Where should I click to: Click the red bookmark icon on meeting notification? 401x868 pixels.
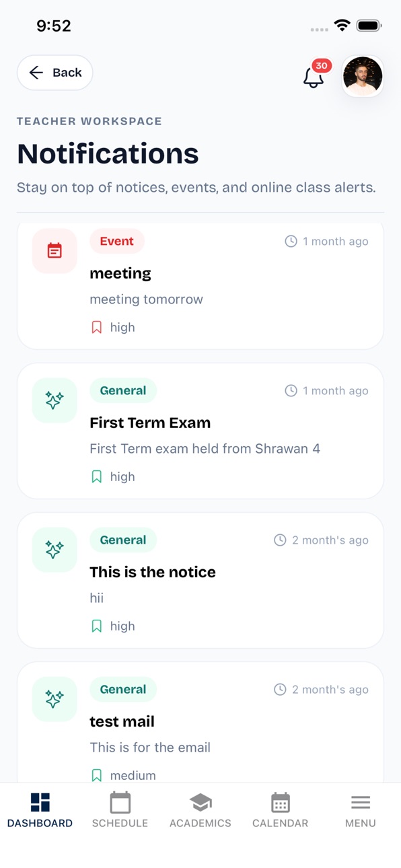click(x=97, y=328)
